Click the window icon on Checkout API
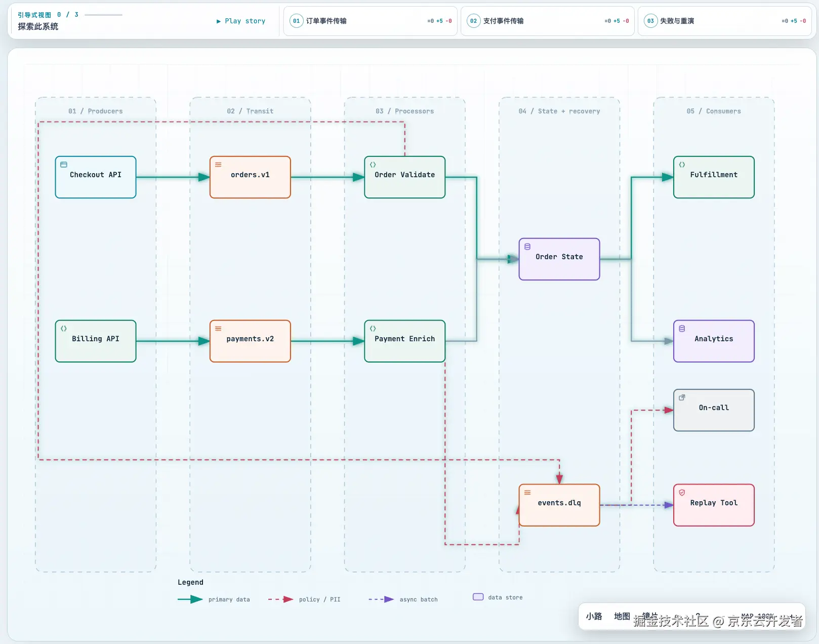Screen dimensions: 819x644 point(64,165)
